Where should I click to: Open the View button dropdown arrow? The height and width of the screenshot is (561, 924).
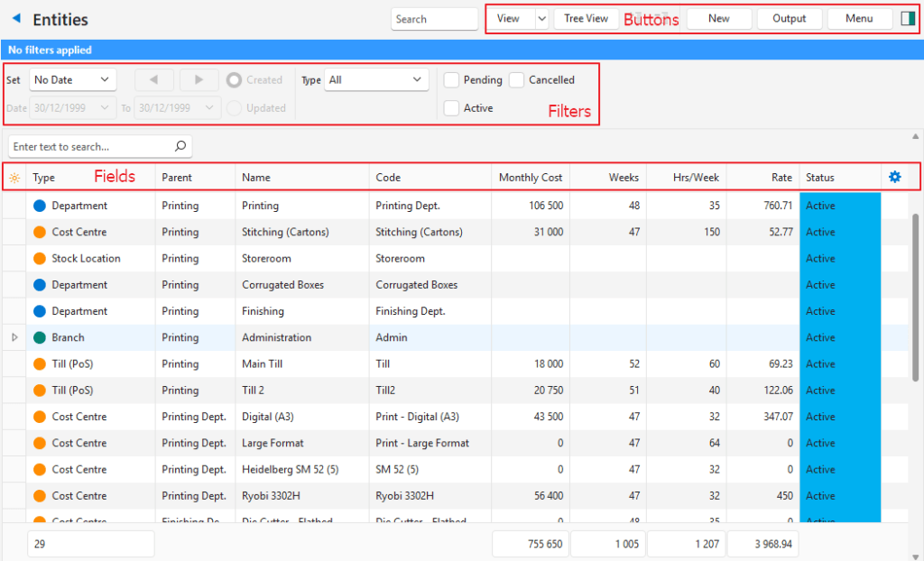tap(541, 19)
